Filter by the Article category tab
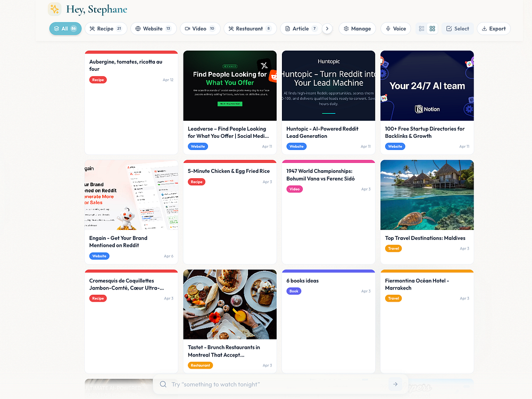 (x=301, y=29)
